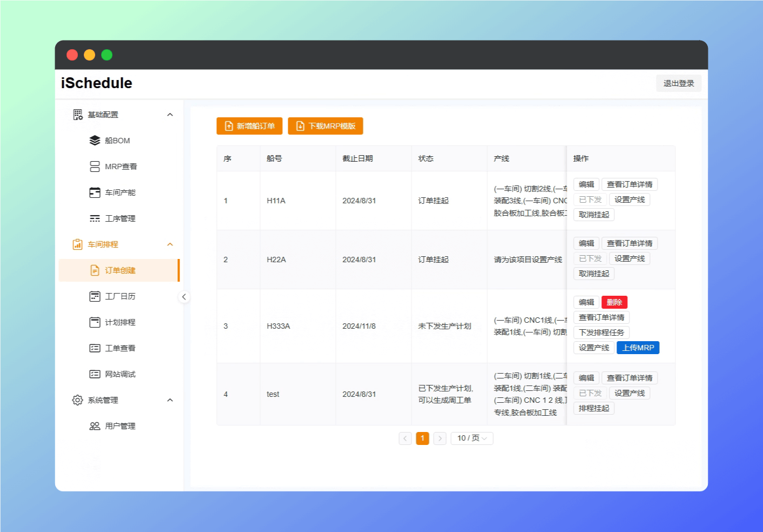Click 编辑 for ship H333A
763x532 pixels.
pos(586,302)
